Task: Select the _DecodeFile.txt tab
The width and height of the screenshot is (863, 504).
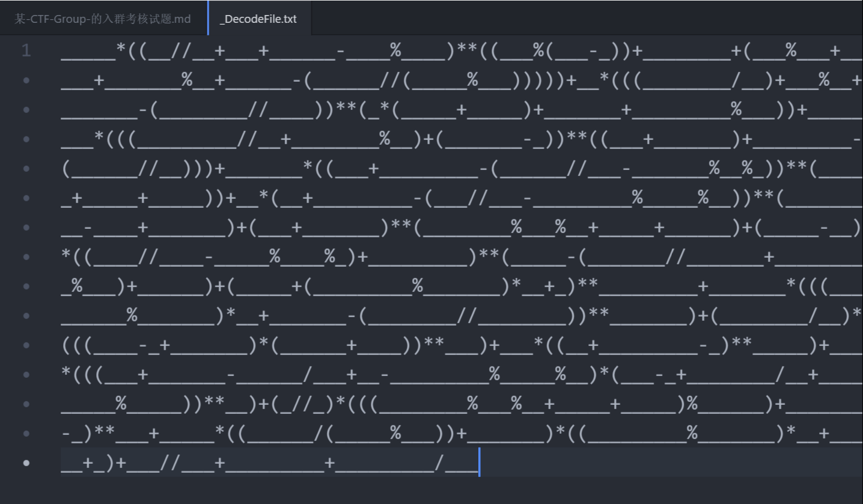Action: pos(259,19)
